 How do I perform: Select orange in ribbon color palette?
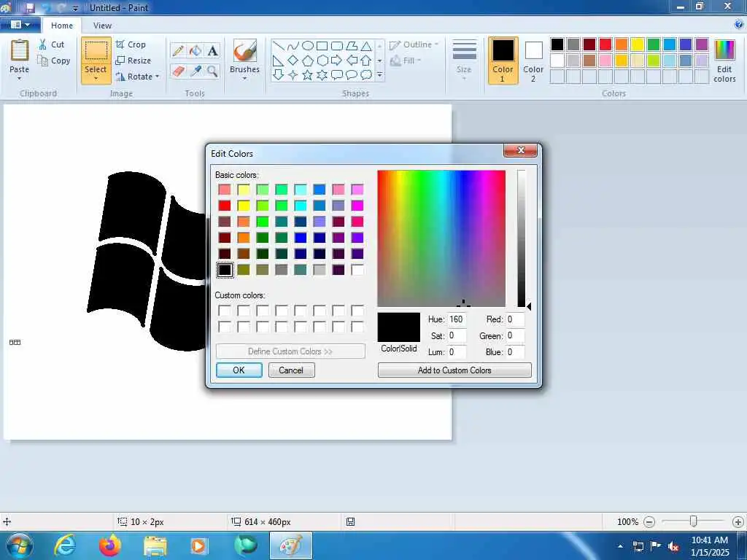(x=622, y=44)
